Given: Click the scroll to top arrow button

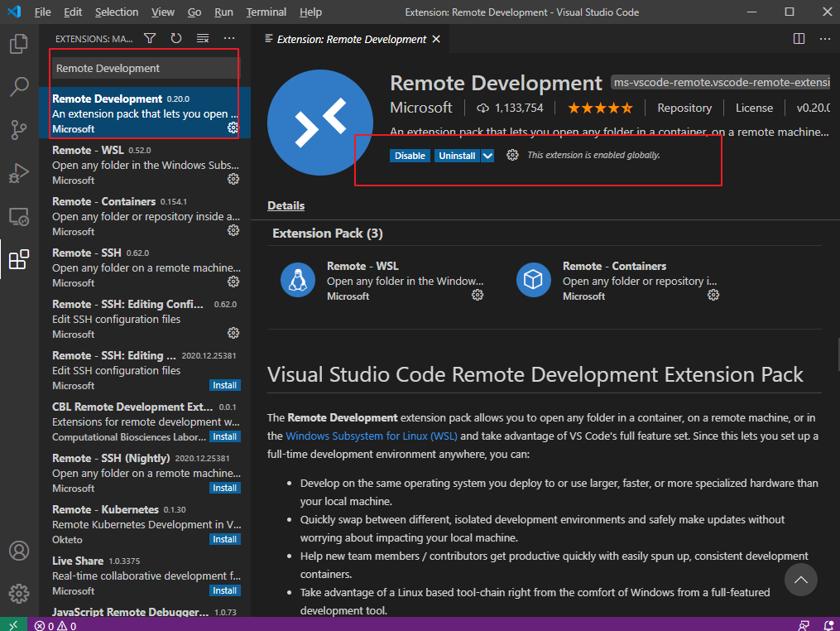Looking at the screenshot, I should [x=800, y=580].
